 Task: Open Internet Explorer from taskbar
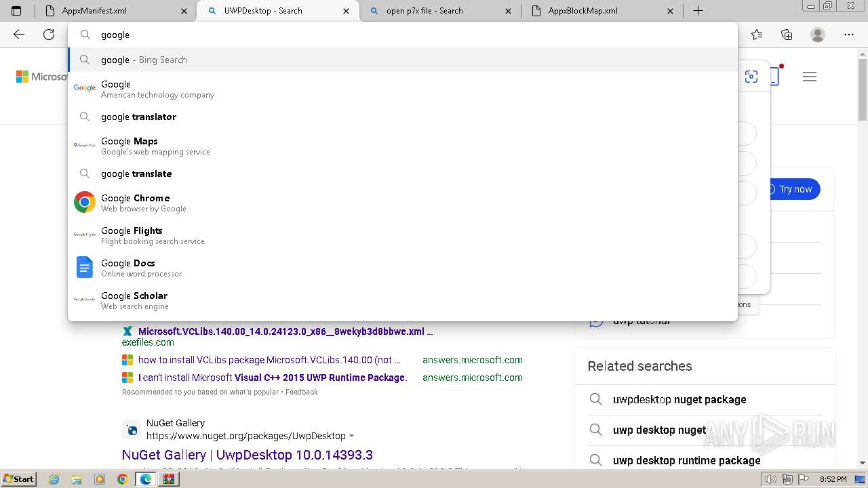[x=54, y=479]
